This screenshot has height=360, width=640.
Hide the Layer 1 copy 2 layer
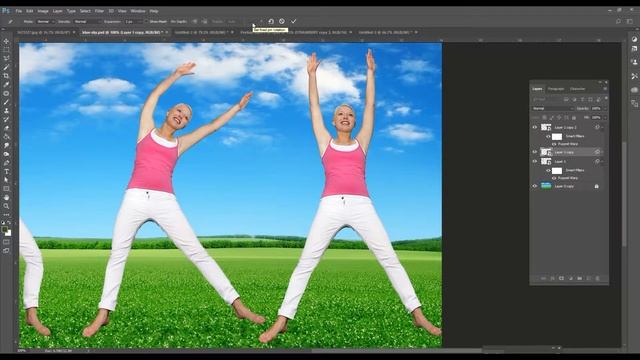coord(535,127)
